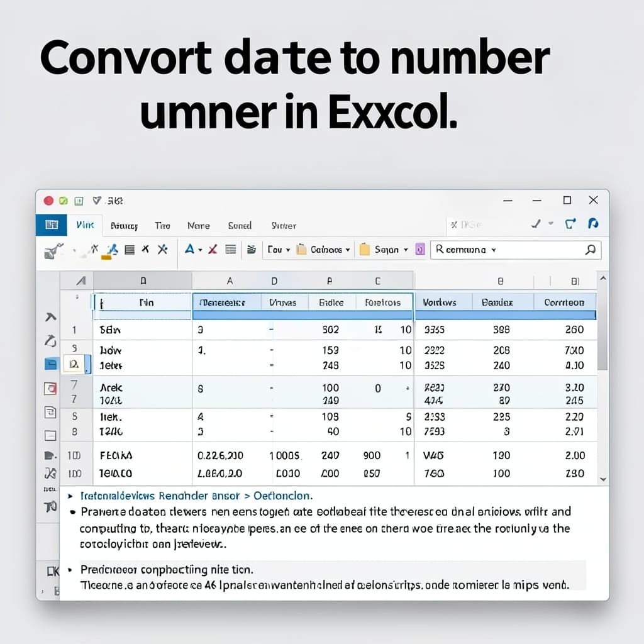Click the red X icon in toolbar
The width and height of the screenshot is (644, 644).
tap(213, 249)
